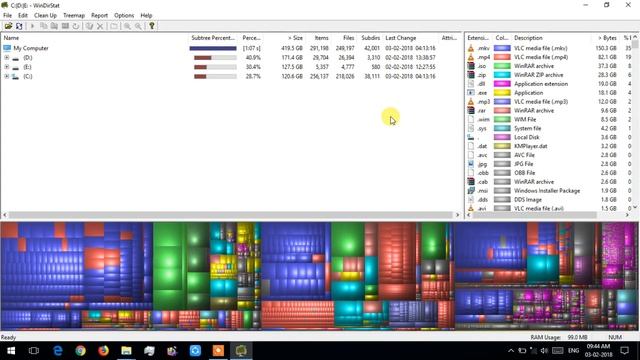Click the cyan .zip color swatch
Image resolution: width=640 pixels, height=360 pixels.
pyautogui.click(x=502, y=75)
